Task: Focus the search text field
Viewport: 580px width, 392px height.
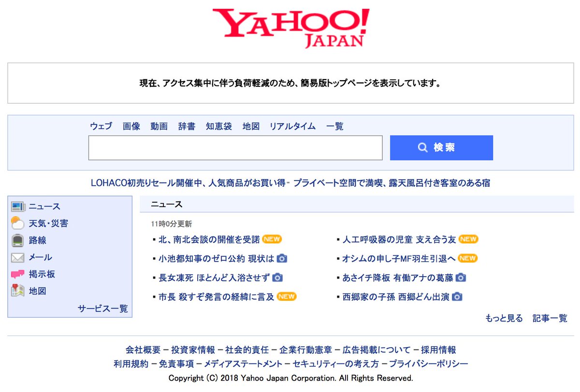Action: coord(235,148)
